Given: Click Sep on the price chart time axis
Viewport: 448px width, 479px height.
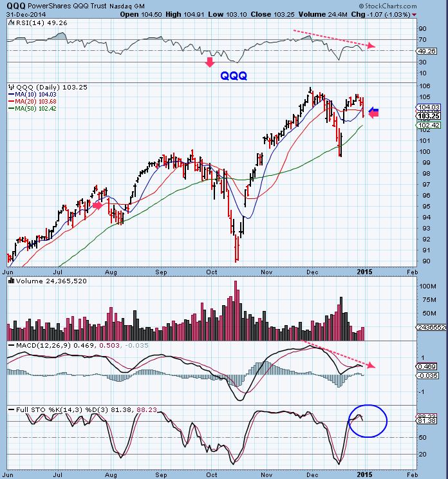Looking at the screenshot, I should (161, 272).
